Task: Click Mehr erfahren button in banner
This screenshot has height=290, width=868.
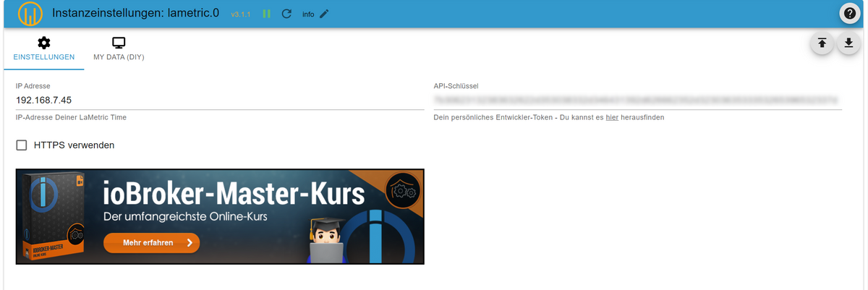Action: click(151, 243)
